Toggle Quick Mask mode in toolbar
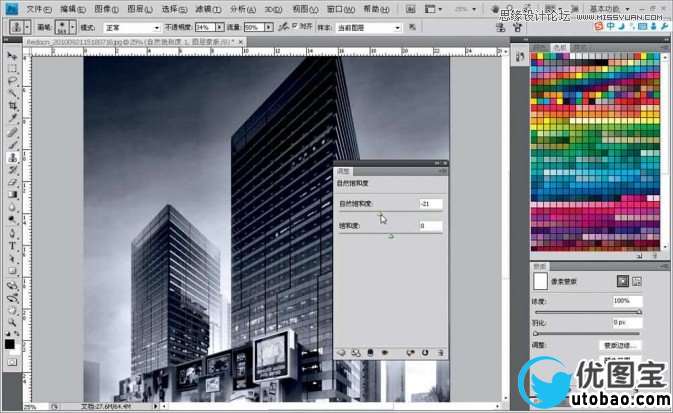 (x=12, y=362)
